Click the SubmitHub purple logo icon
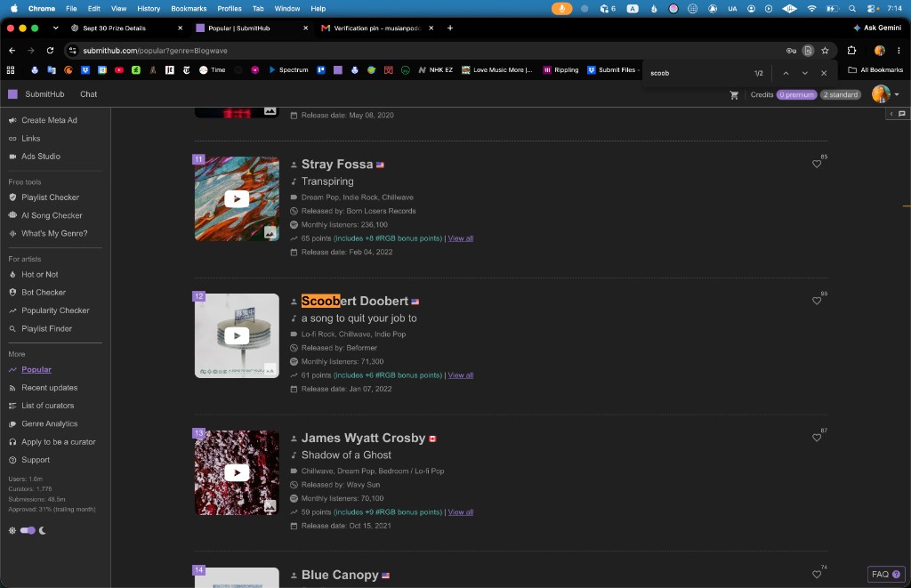The image size is (911, 588). [12, 94]
